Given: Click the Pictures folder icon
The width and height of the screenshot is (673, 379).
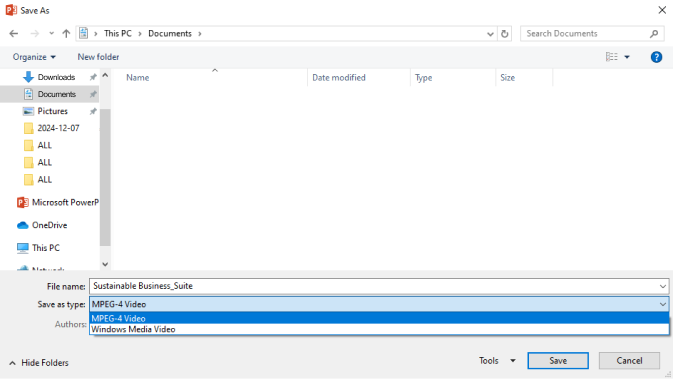Looking at the screenshot, I should pos(28,111).
